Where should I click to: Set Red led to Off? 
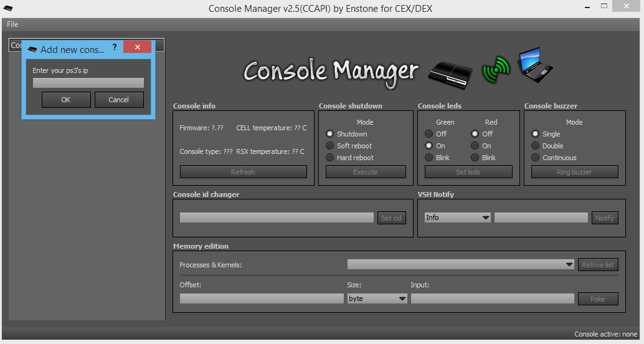475,134
